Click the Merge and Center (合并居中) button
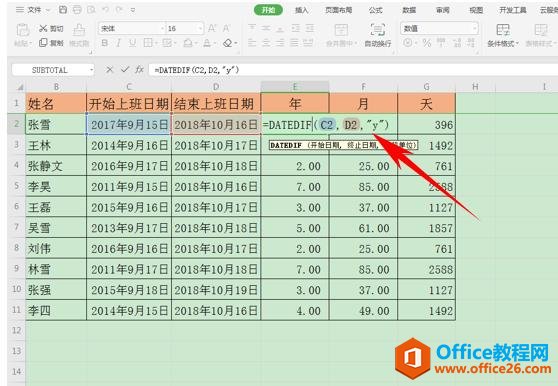Screen dimensions: 558x386 tap(341, 35)
